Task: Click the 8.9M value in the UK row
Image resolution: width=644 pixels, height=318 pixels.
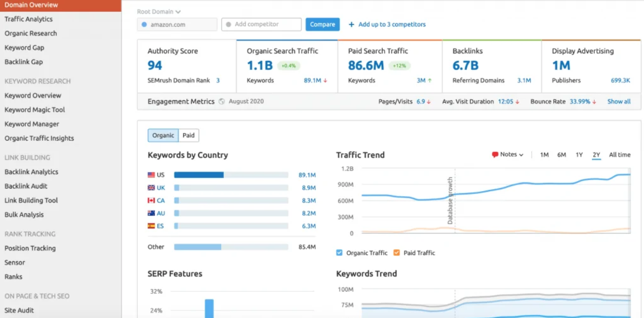Action: pyautogui.click(x=308, y=188)
